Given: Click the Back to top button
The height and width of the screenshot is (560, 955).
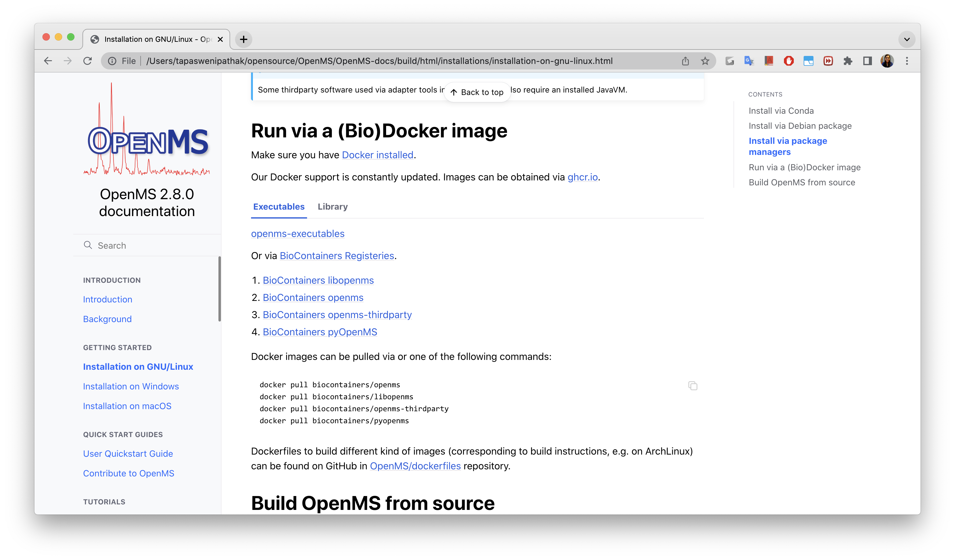Looking at the screenshot, I should [477, 93].
